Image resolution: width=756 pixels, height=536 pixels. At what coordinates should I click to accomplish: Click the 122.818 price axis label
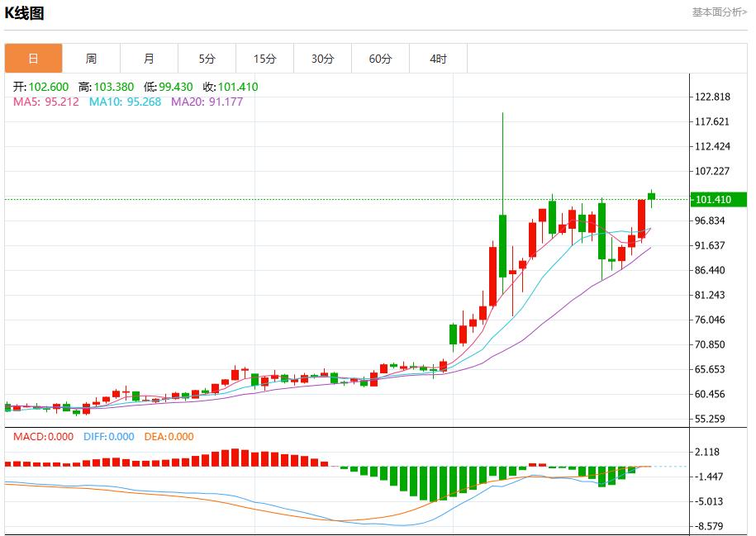(712, 97)
